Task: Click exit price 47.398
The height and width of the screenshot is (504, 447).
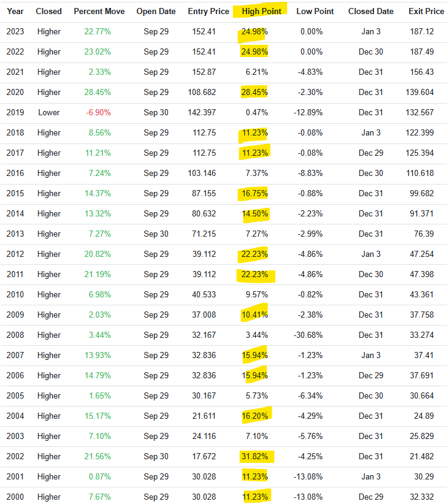Action: tap(422, 275)
